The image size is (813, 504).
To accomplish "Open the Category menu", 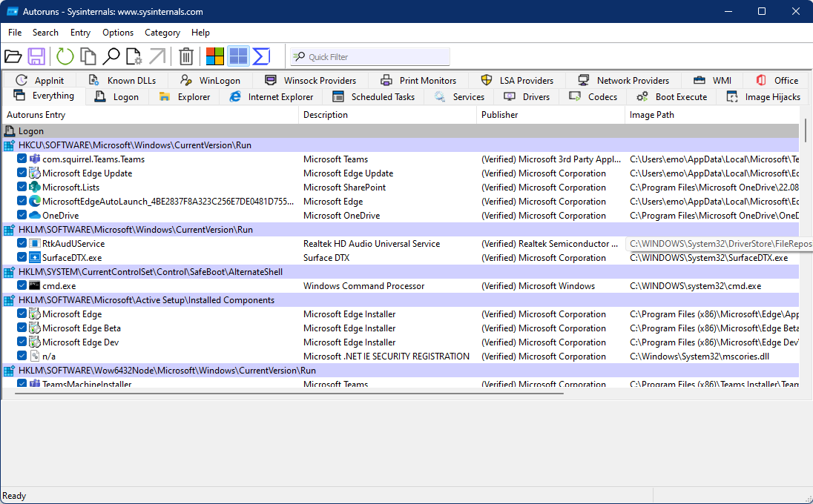I will point(162,33).
